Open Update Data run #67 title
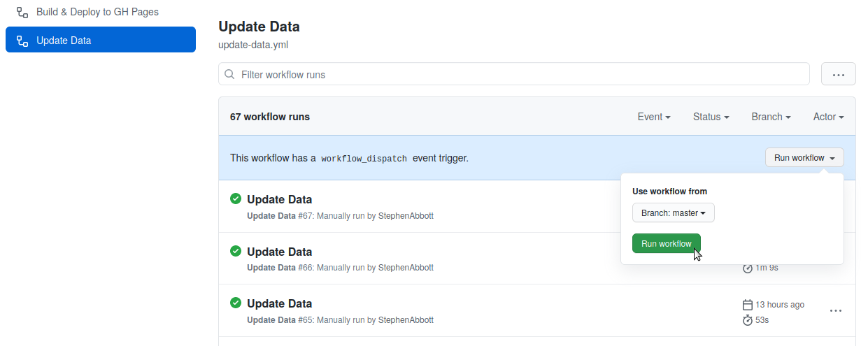Viewport: 868px width, 346px height. pyautogui.click(x=279, y=199)
